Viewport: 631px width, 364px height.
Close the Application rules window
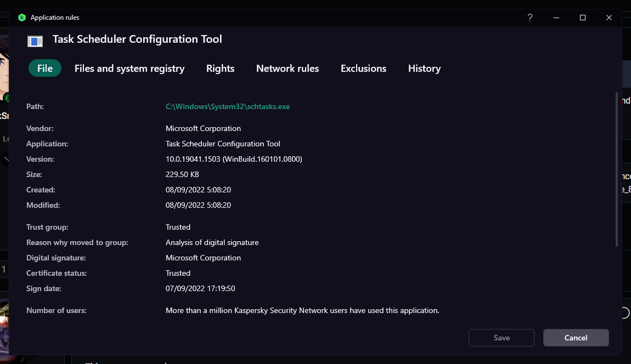coord(609,18)
